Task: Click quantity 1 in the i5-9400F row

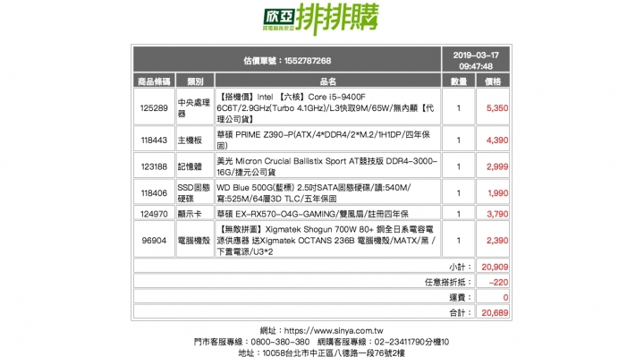Action: [458, 108]
